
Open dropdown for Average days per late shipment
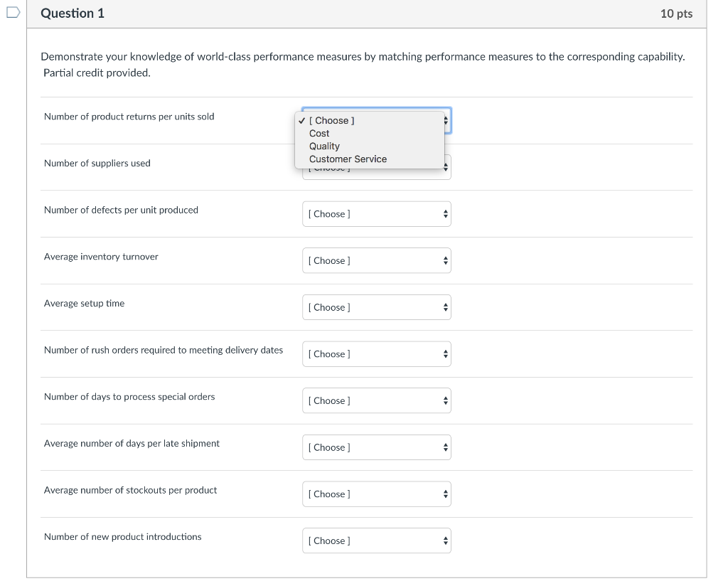377,447
